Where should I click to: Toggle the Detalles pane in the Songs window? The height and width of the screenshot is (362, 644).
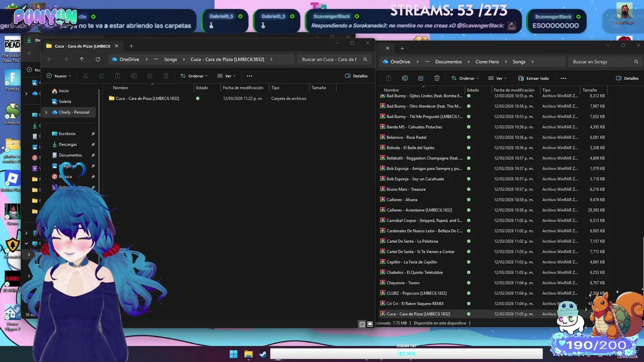click(x=627, y=78)
